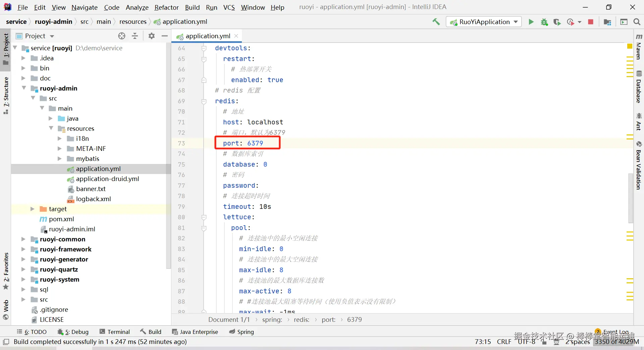Toggle fold end marker on line 67
Viewport: 644px width, 350px height.
coord(204,80)
